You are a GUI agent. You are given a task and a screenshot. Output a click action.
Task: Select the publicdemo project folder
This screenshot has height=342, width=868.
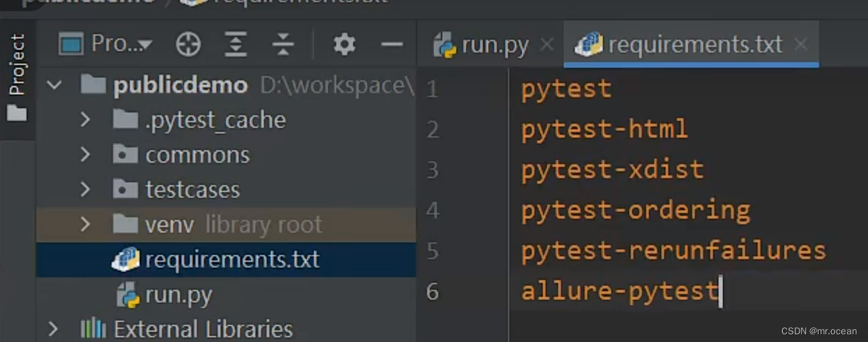click(180, 85)
